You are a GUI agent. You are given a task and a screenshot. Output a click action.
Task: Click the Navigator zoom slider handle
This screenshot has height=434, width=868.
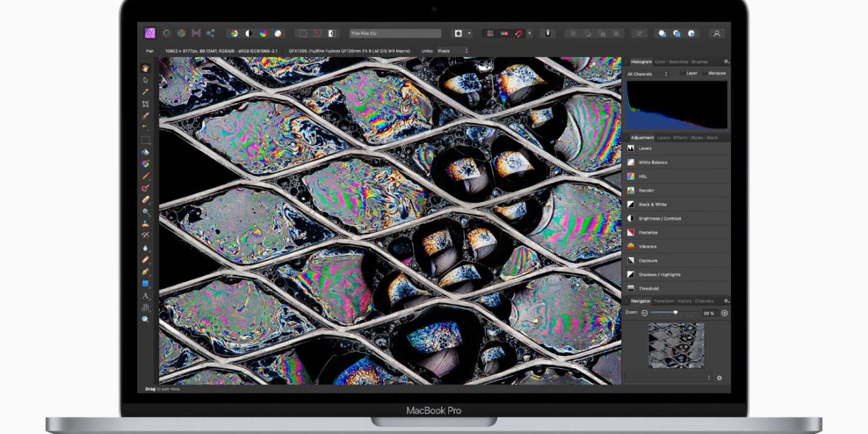(675, 313)
